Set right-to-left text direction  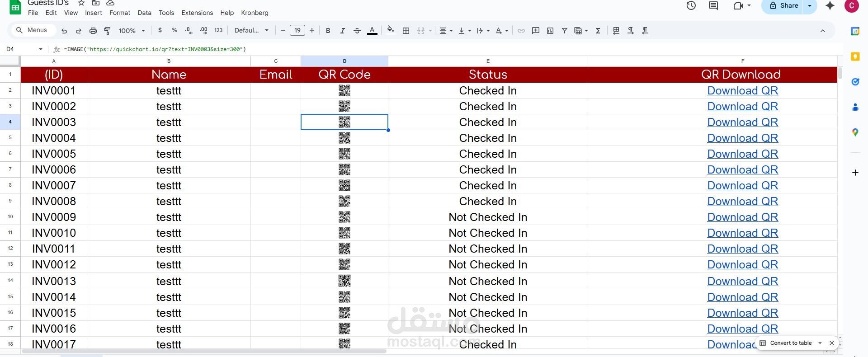coord(645,30)
